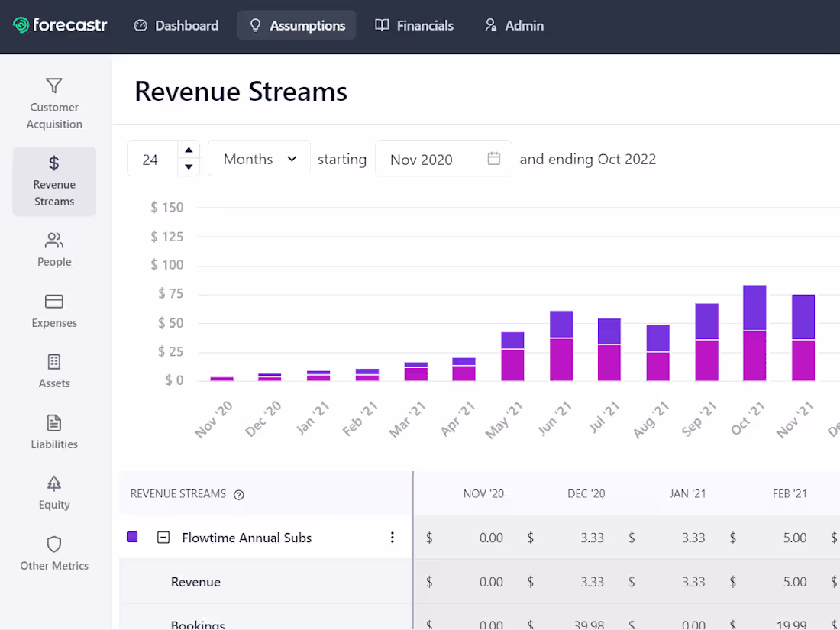Increase the period count with up arrow
The width and height of the screenshot is (840, 630).
pyautogui.click(x=189, y=150)
